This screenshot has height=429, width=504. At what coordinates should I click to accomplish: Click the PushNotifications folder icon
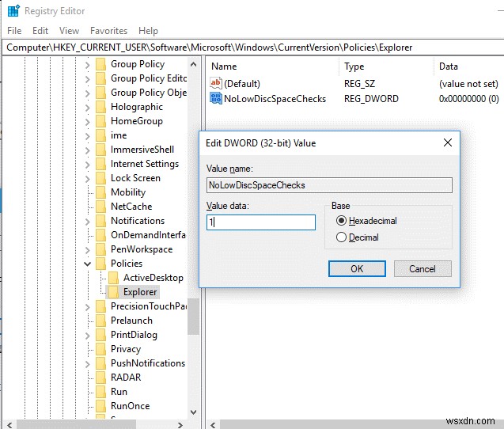click(x=101, y=363)
